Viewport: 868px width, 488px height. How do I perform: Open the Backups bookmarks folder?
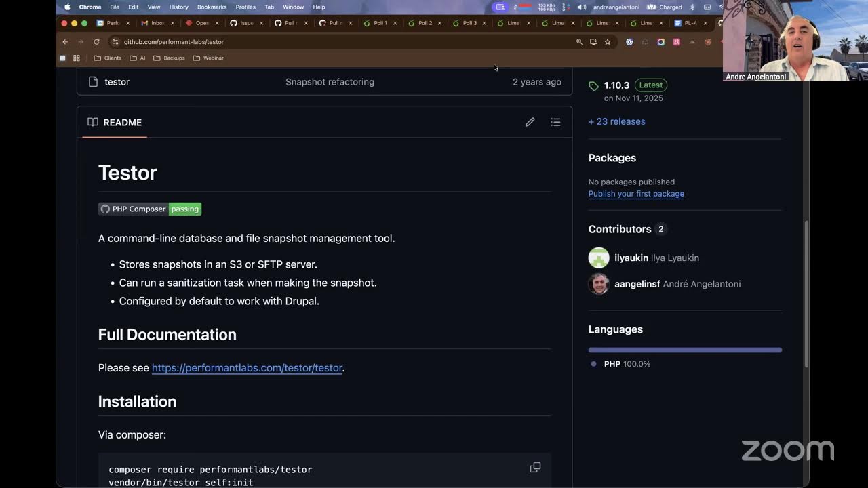[169, 58]
